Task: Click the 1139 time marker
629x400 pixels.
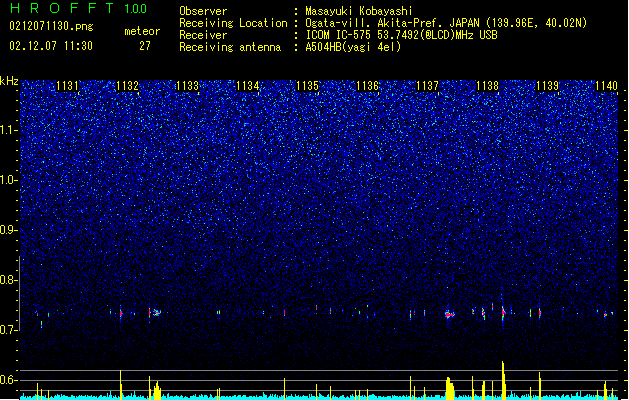Action: point(548,85)
